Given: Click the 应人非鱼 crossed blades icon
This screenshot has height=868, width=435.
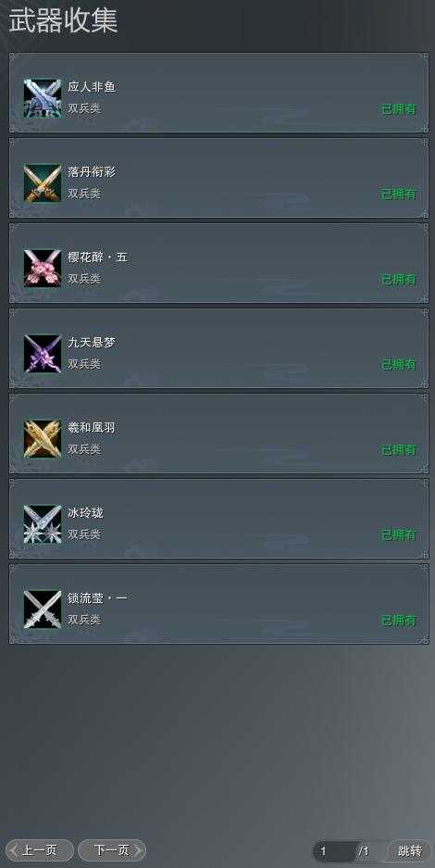Looking at the screenshot, I should point(43,98).
